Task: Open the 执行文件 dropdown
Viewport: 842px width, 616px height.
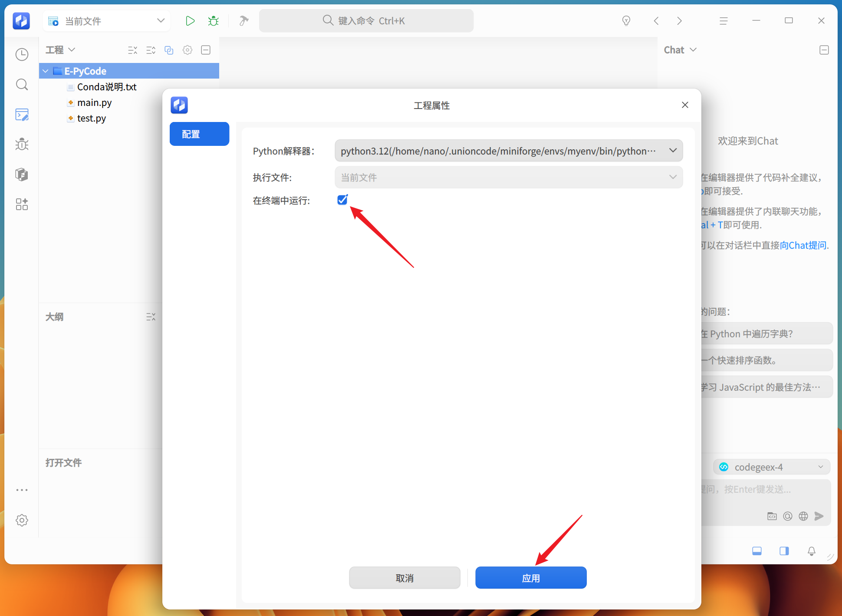Action: point(509,177)
